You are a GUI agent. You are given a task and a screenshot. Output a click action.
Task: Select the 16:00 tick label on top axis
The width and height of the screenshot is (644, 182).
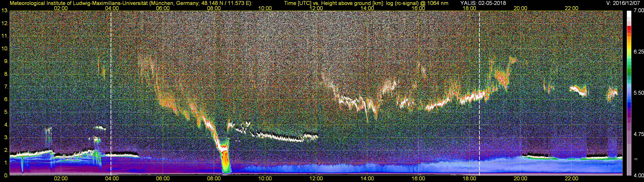point(418,8)
